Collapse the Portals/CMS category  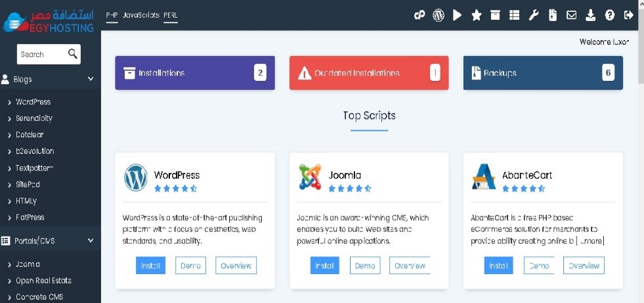pyautogui.click(x=90, y=241)
